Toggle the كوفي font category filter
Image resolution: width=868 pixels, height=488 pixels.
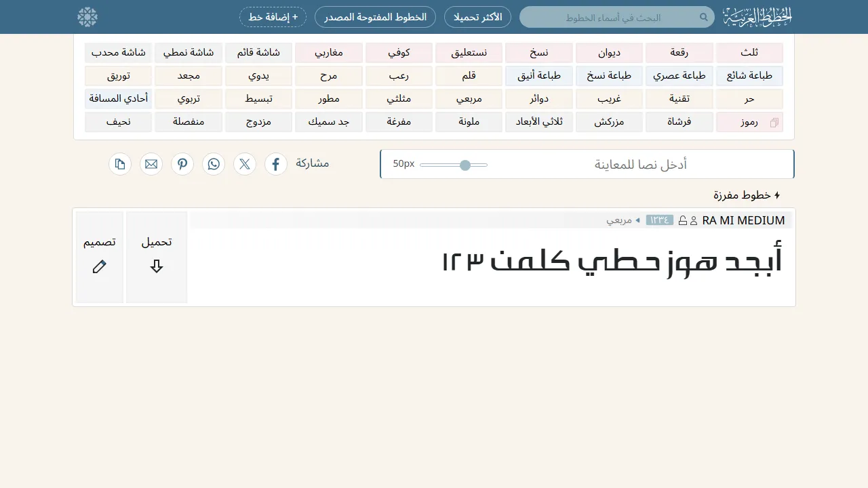tap(399, 52)
